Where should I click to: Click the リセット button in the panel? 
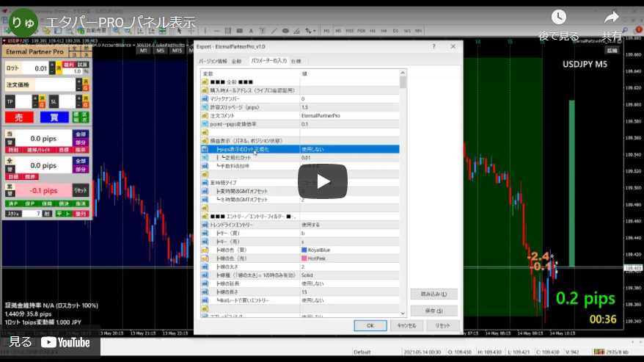point(81,190)
